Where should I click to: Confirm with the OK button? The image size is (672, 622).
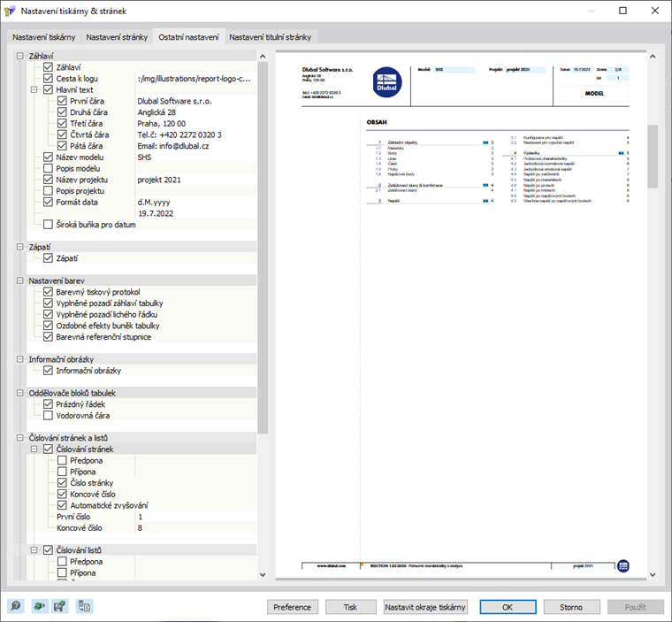[508, 607]
